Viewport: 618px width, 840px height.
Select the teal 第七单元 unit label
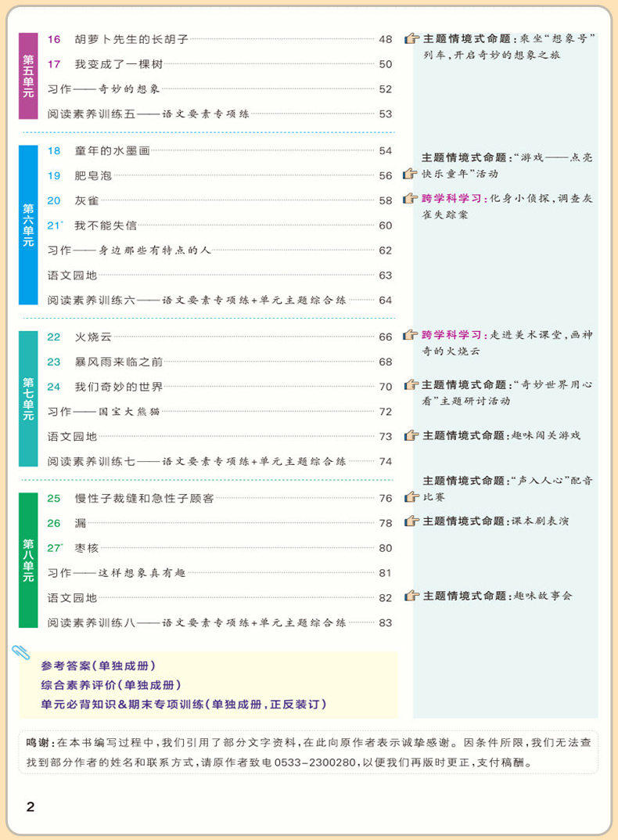coord(28,398)
